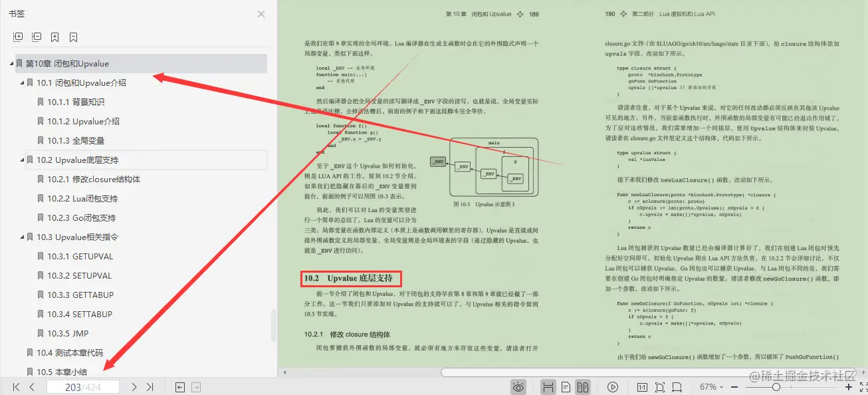
Task: Set zoom to actual size 1:1
Action: coord(641,386)
